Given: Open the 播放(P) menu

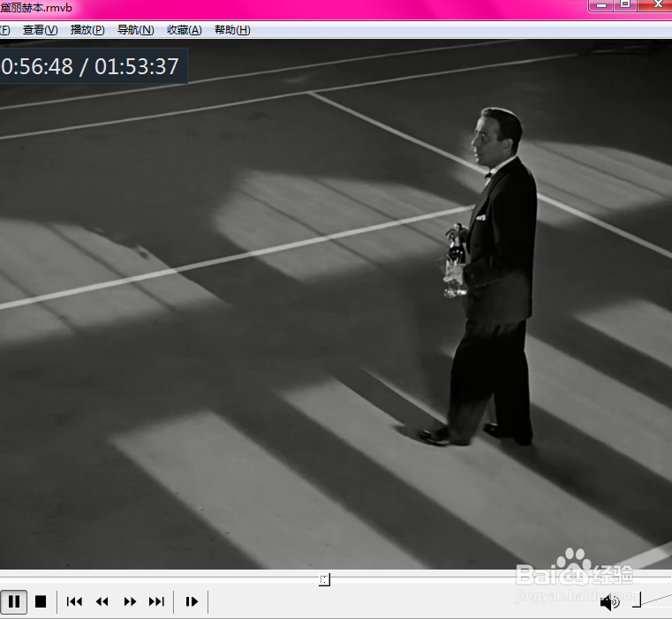Looking at the screenshot, I should [87, 30].
